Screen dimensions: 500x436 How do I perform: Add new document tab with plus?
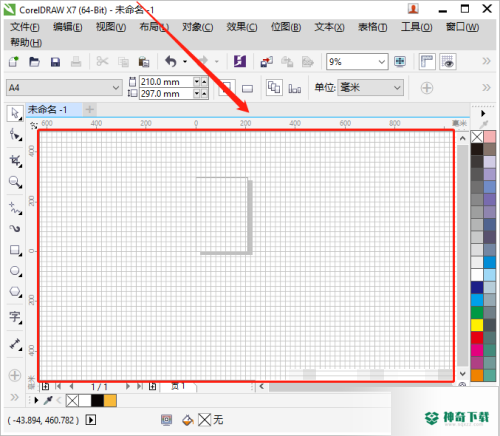(89, 109)
